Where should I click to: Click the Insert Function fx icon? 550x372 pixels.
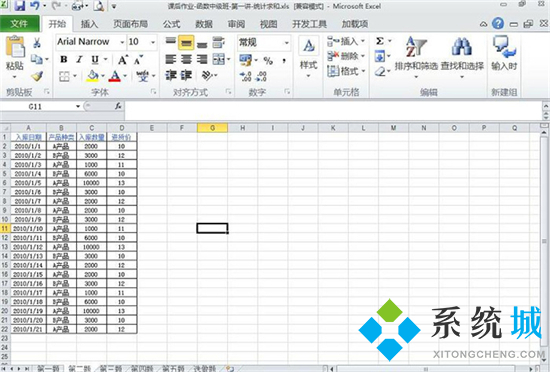coord(118,106)
